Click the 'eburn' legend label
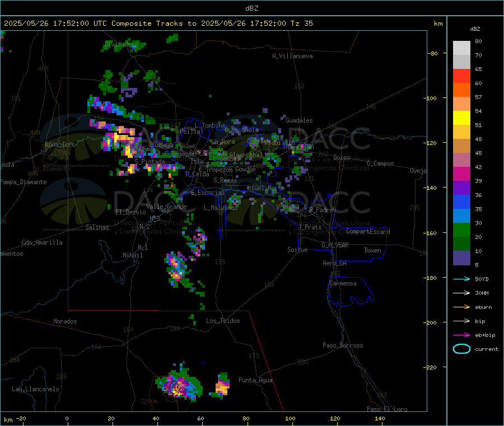The image size is (504, 426). click(483, 307)
